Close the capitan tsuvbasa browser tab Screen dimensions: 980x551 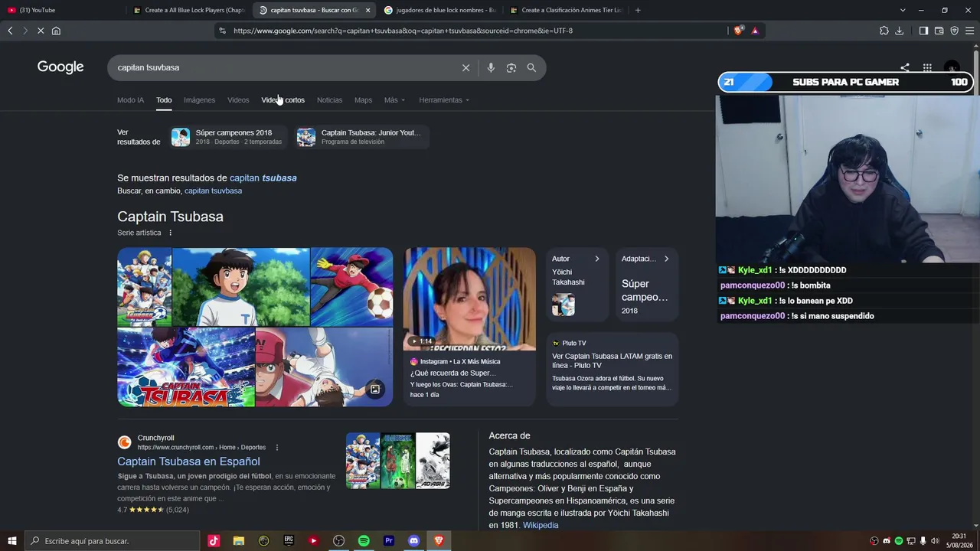pos(367,10)
